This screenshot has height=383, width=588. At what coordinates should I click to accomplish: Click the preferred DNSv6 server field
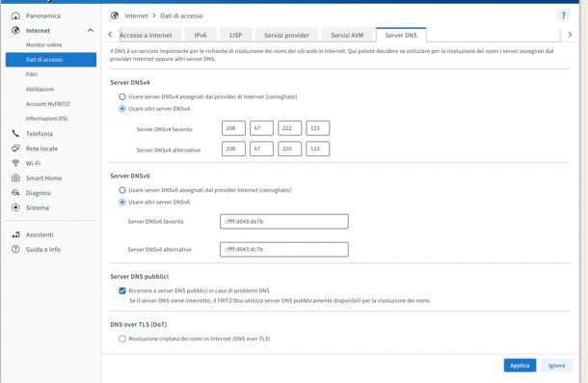point(284,222)
